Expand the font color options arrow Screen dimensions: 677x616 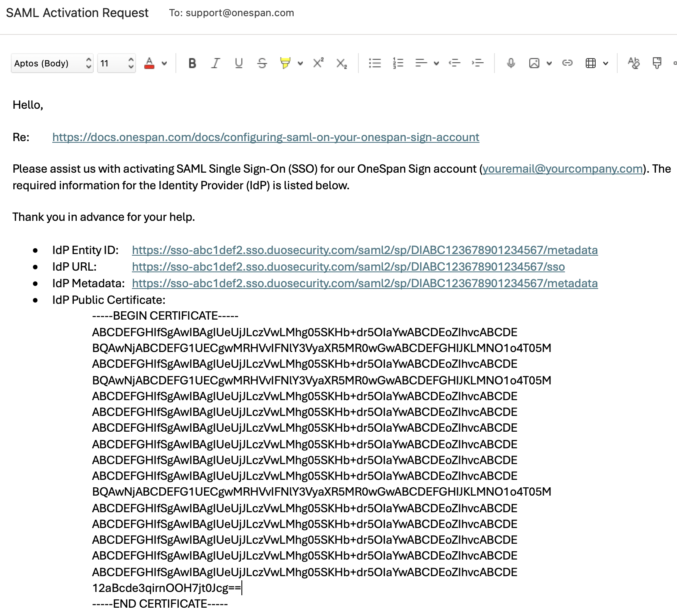pyautogui.click(x=164, y=64)
